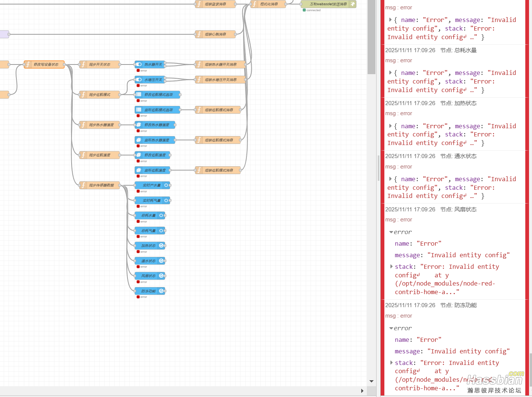This screenshot has height=397, width=532.
Task: Click the 节点: 加热状态 debug source link
Action: [x=458, y=103]
